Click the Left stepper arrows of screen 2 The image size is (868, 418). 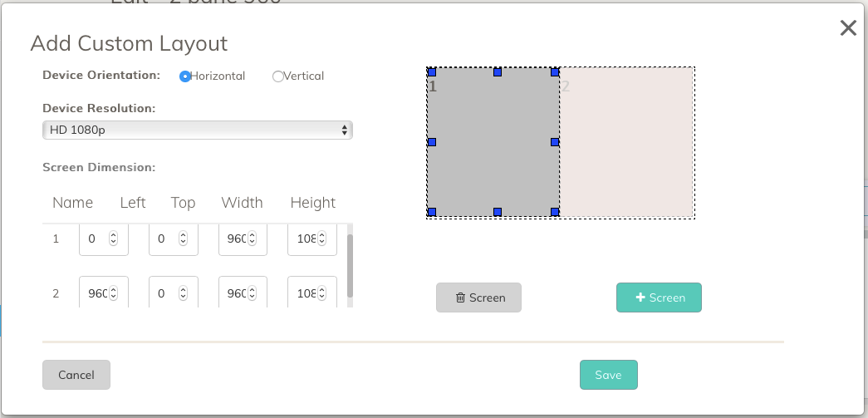[x=113, y=293]
